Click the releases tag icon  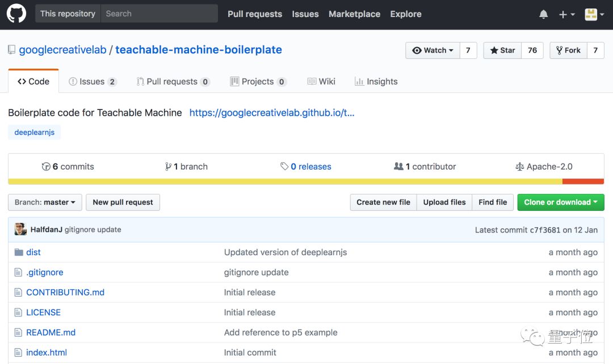click(x=284, y=167)
